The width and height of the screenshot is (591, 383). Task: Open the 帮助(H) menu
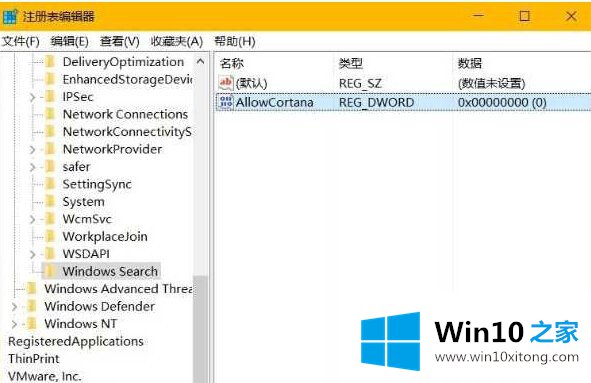[x=234, y=41]
